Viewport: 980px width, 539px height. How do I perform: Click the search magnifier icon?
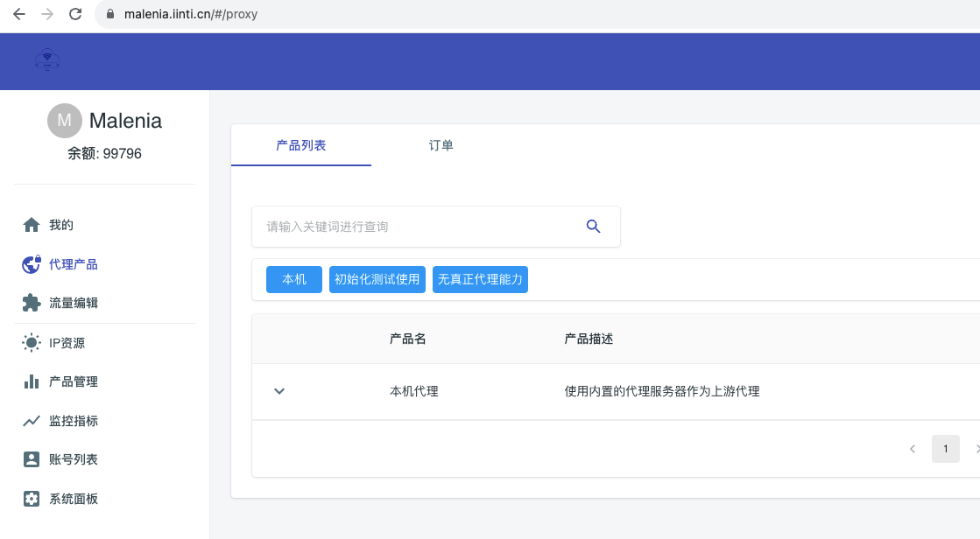tap(593, 226)
